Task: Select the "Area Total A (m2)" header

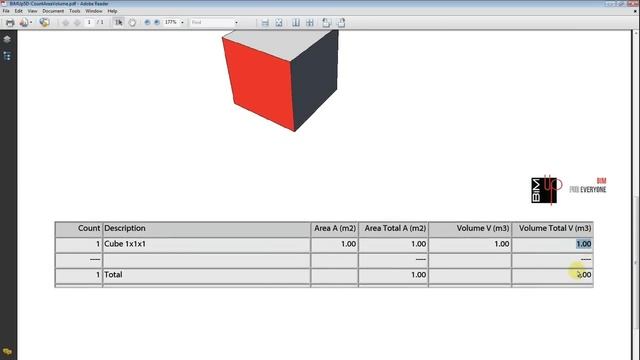Action: click(x=395, y=229)
